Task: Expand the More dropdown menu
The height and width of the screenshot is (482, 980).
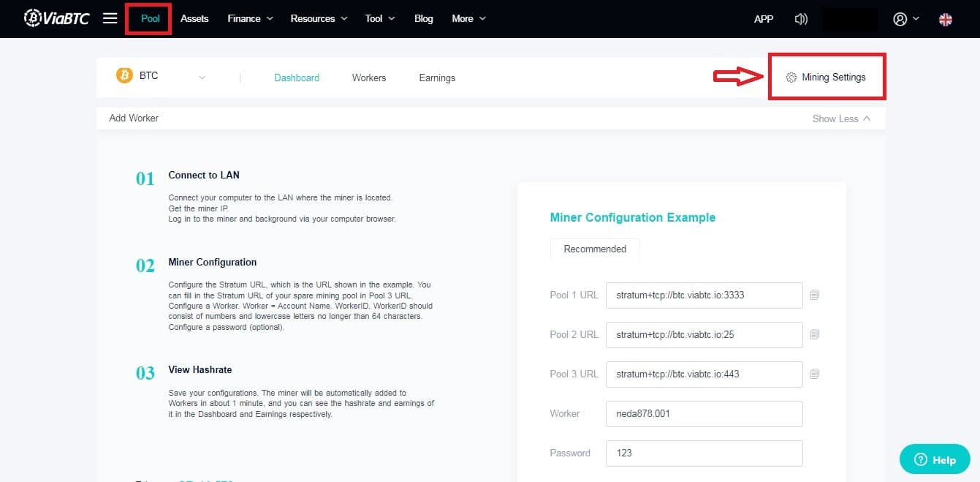Action: click(468, 18)
